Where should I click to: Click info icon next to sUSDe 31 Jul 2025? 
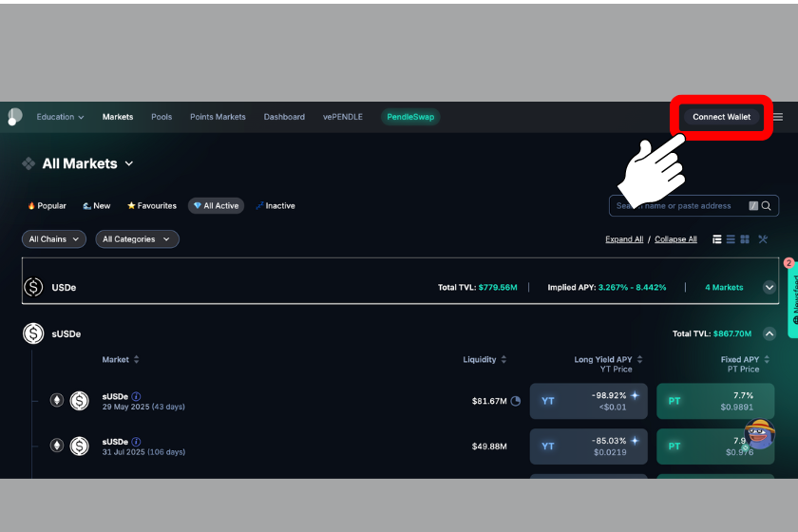pyautogui.click(x=136, y=442)
